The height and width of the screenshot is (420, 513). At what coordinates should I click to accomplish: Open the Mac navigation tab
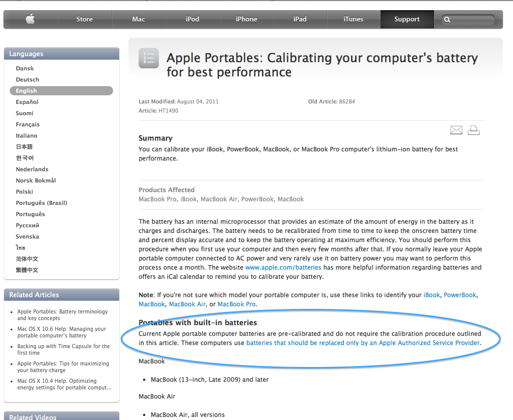(x=139, y=19)
